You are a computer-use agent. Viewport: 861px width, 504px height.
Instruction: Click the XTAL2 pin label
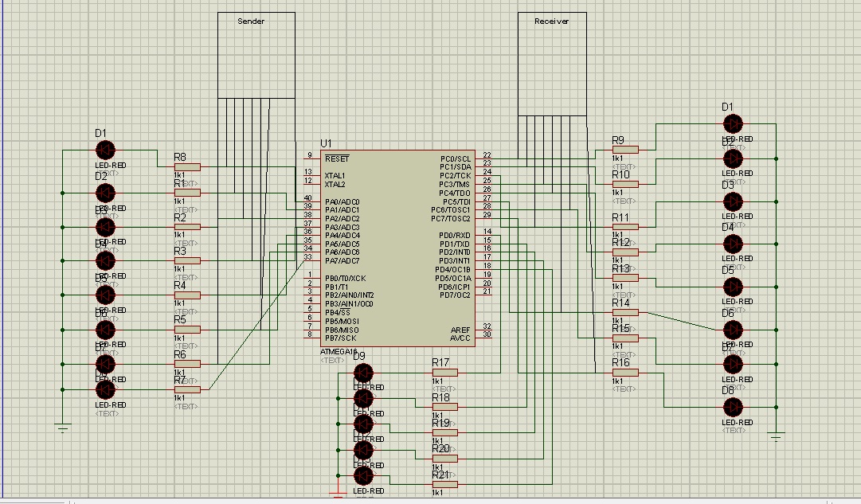pos(335,185)
